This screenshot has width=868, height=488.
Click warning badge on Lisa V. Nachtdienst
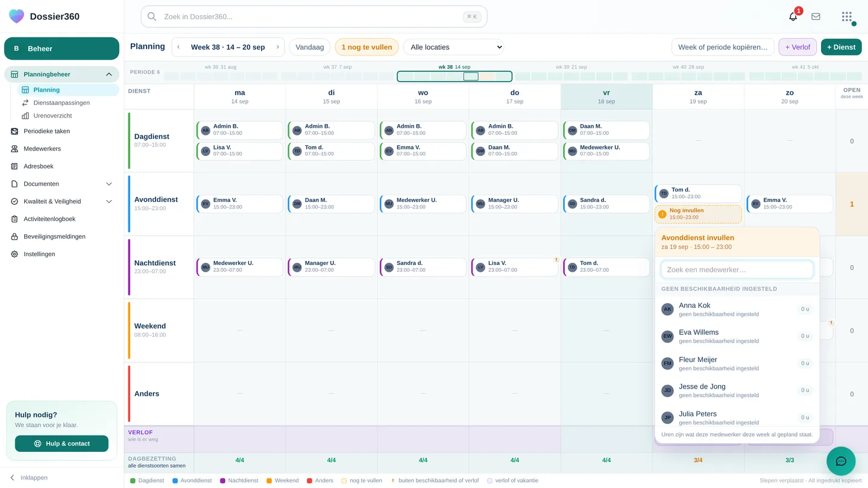[555, 260]
